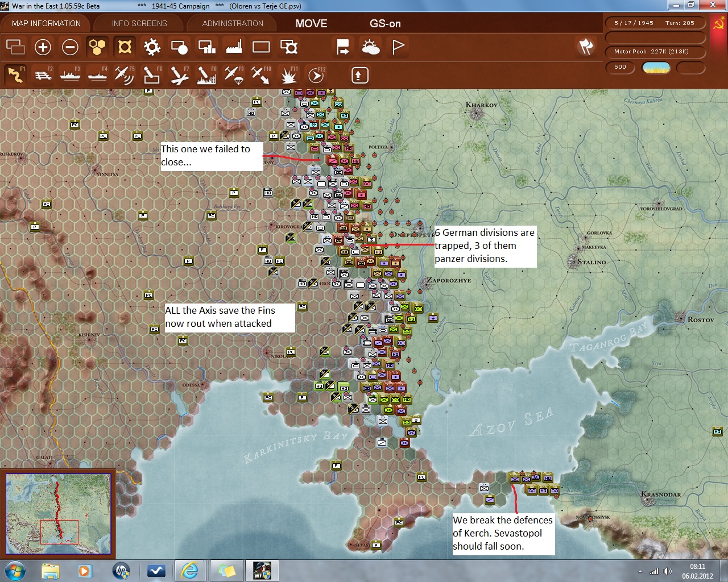728x582 pixels.
Task: Click the plain rectangle toolbar icon
Action: (x=261, y=47)
